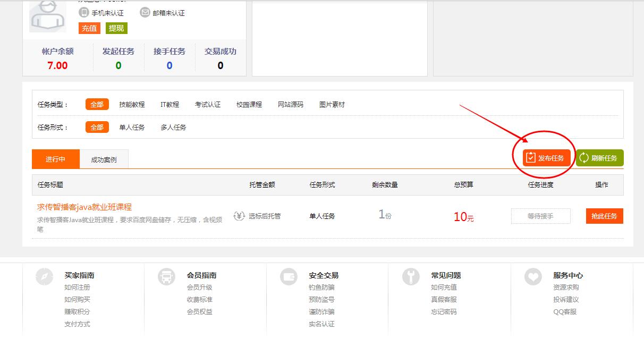The image size is (644, 338).
Task: Select 全部 in the 任务类型 filter
Action: [97, 105]
